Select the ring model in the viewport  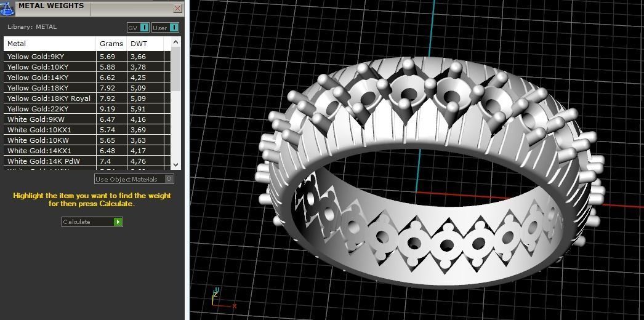pyautogui.click(x=429, y=172)
